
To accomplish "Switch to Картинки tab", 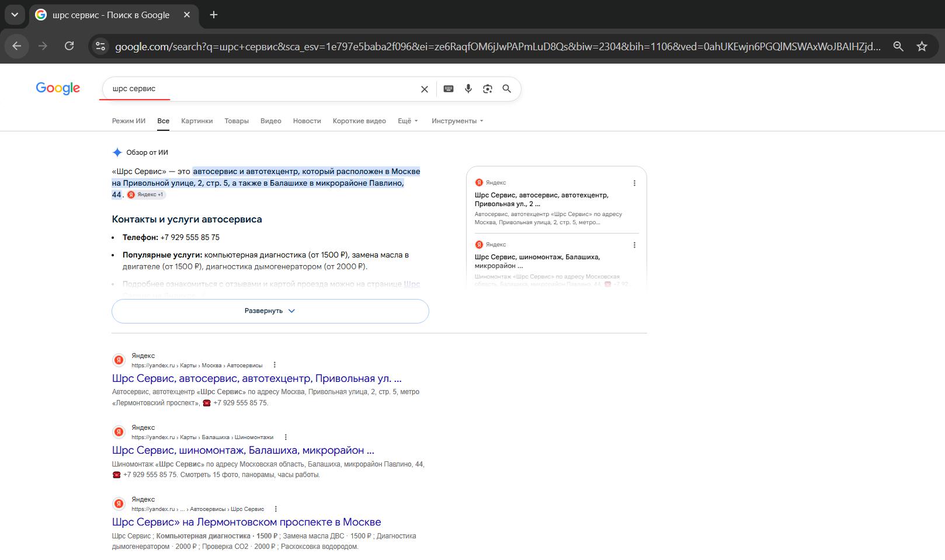I will pyautogui.click(x=197, y=121).
